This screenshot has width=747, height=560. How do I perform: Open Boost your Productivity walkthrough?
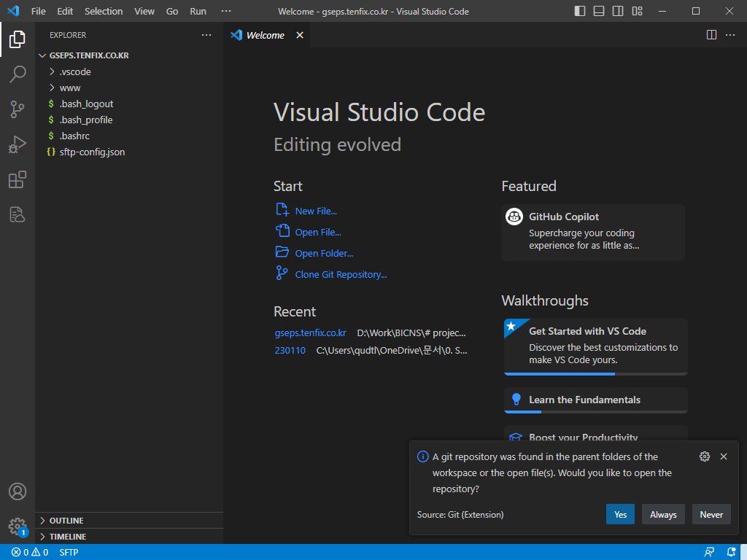tap(595, 434)
